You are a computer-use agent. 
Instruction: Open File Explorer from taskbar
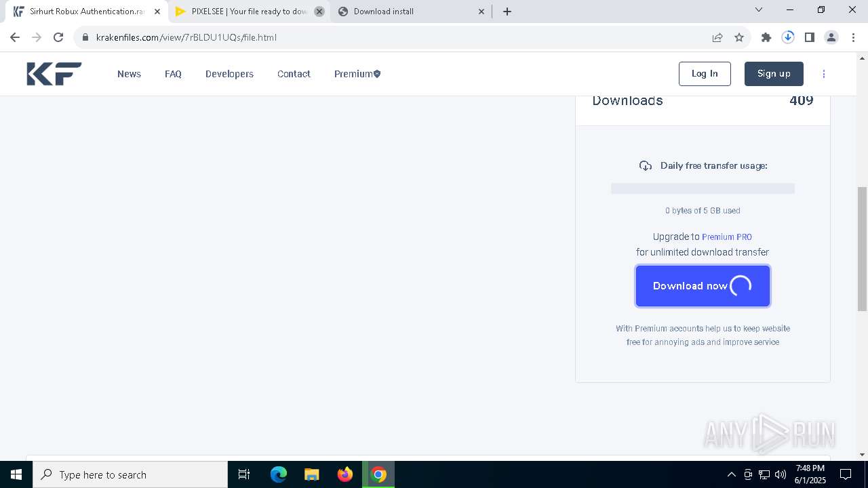click(312, 474)
